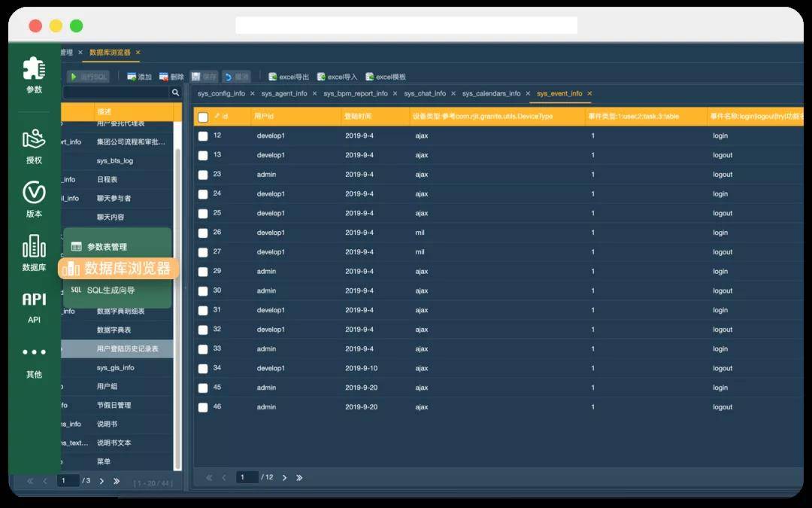Go to next page in left table list
The width and height of the screenshot is (812, 508).
[101, 481]
